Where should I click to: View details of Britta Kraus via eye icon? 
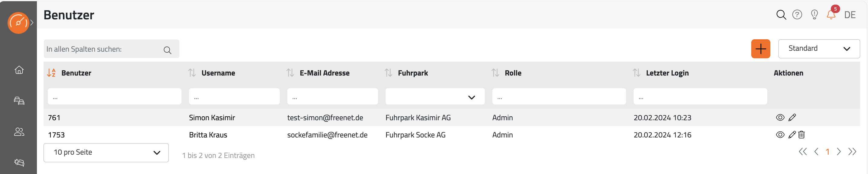point(780,135)
